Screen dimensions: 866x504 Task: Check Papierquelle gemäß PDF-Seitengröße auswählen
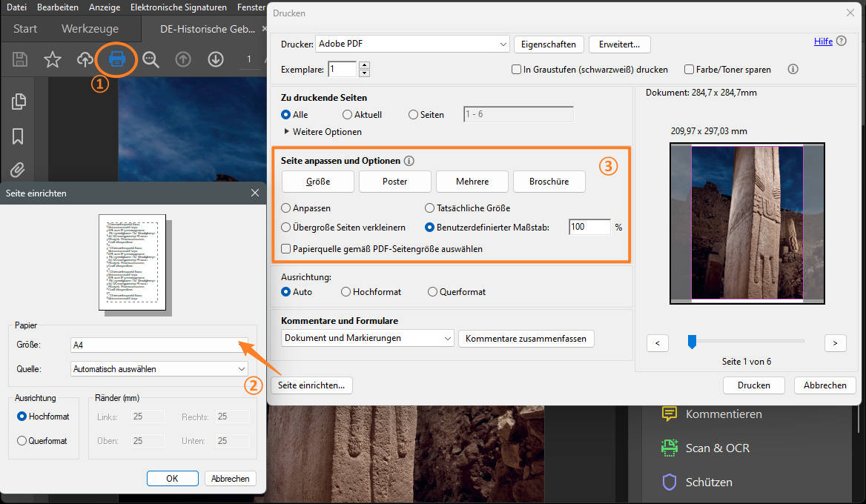(x=285, y=248)
